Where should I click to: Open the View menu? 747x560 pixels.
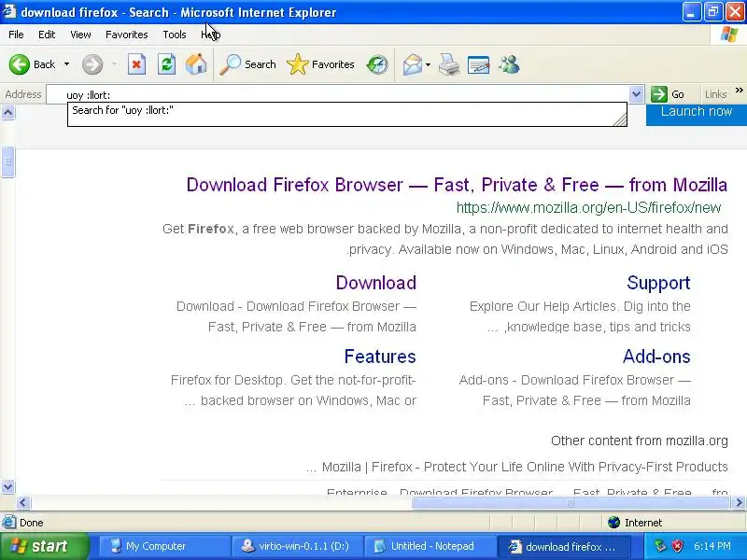(80, 35)
